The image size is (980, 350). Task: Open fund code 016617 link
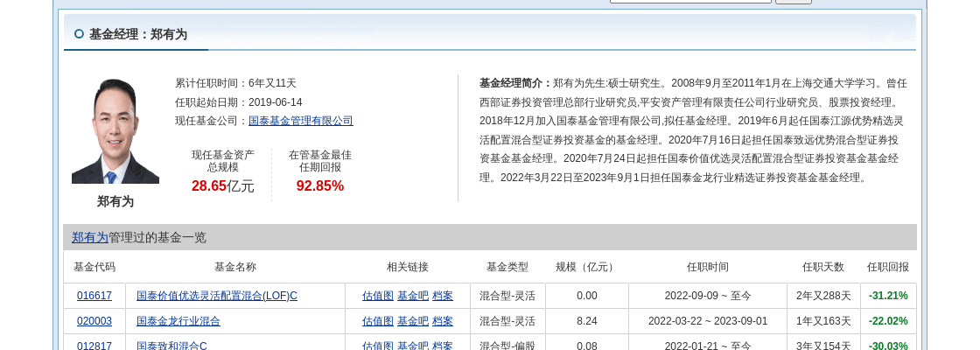[94, 296]
